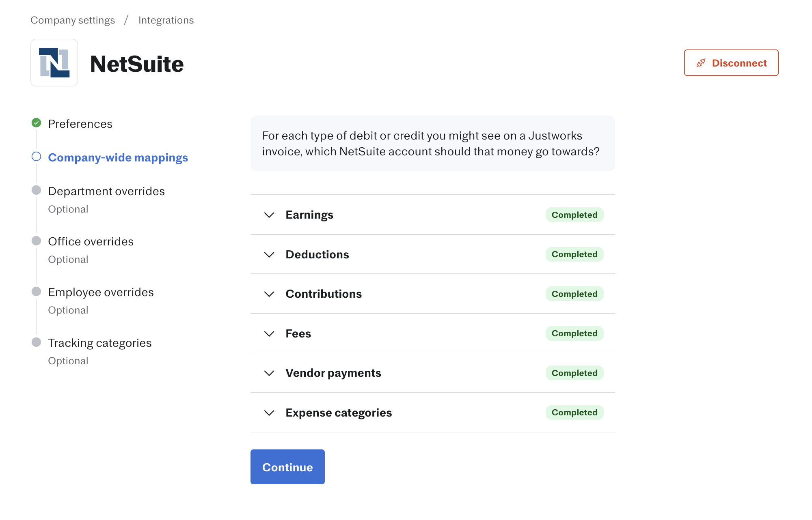Open the Preferences step

(x=80, y=124)
